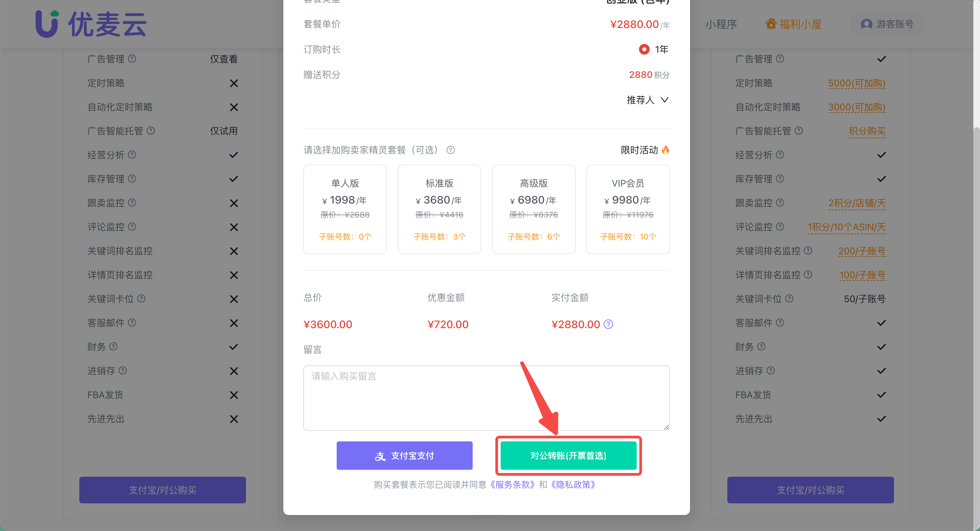
Task: Click the 限时活动 fire icon
Action: coord(665,150)
